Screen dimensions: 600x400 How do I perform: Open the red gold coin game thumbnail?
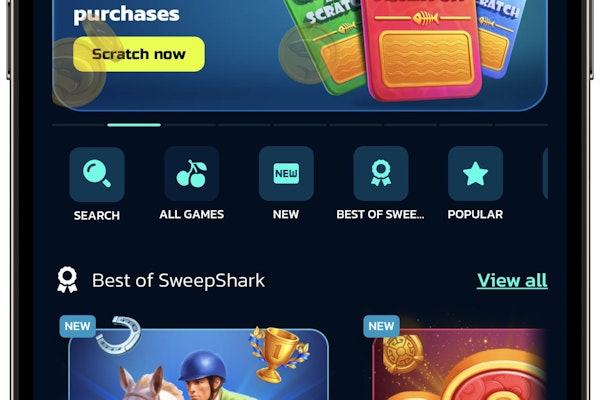pyautogui.click(x=459, y=364)
